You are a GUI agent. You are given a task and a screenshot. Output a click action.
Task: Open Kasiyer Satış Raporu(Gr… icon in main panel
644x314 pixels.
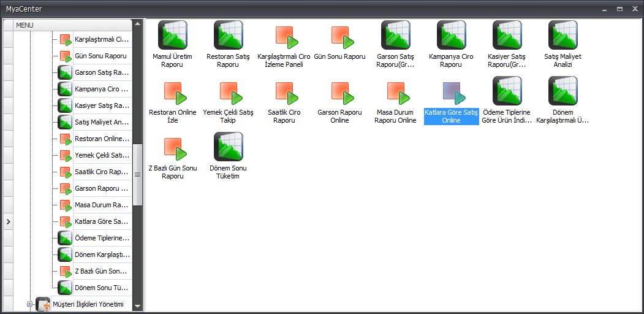(x=507, y=35)
